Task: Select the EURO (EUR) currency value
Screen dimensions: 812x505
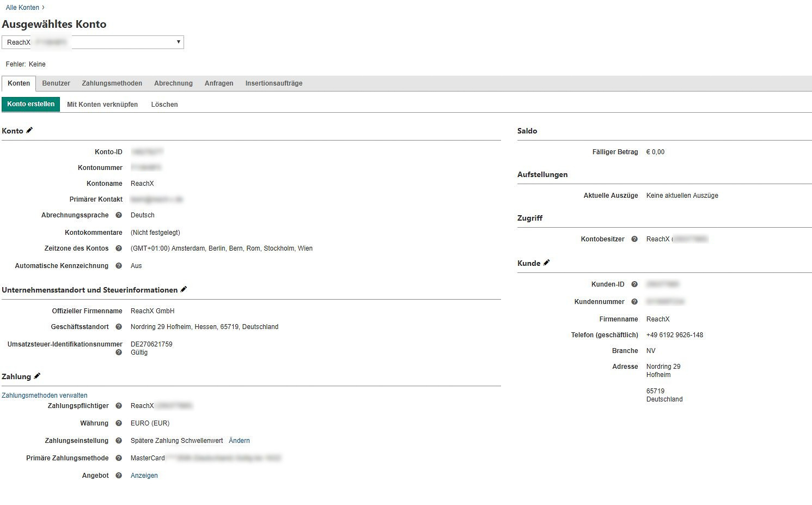Action: point(150,423)
